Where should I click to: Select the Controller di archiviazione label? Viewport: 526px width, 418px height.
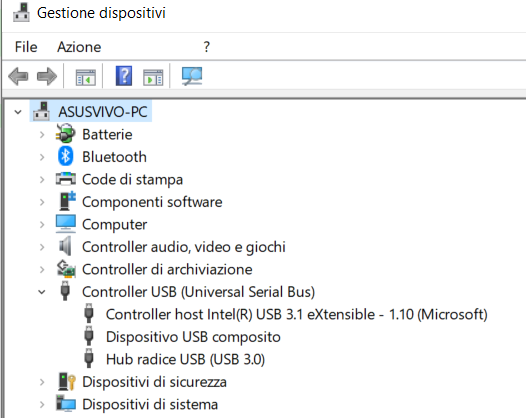167,269
